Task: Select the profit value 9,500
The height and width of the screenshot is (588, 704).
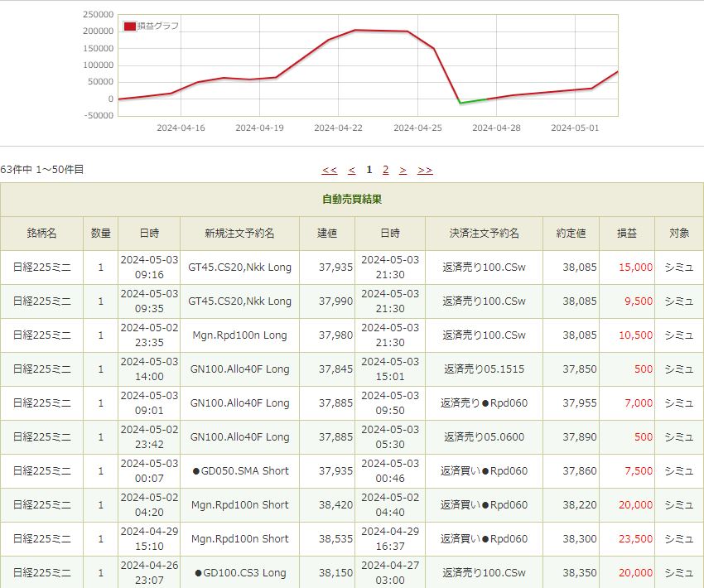Action: click(639, 301)
